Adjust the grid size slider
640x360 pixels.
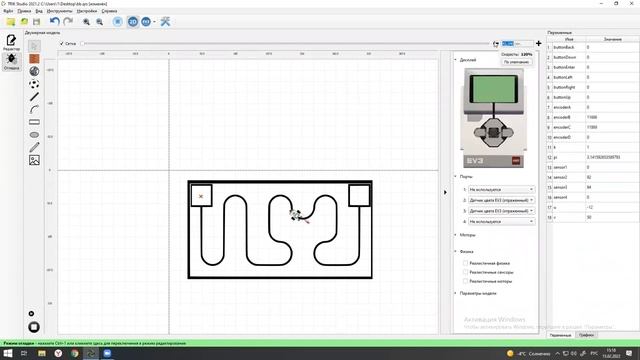286,43
